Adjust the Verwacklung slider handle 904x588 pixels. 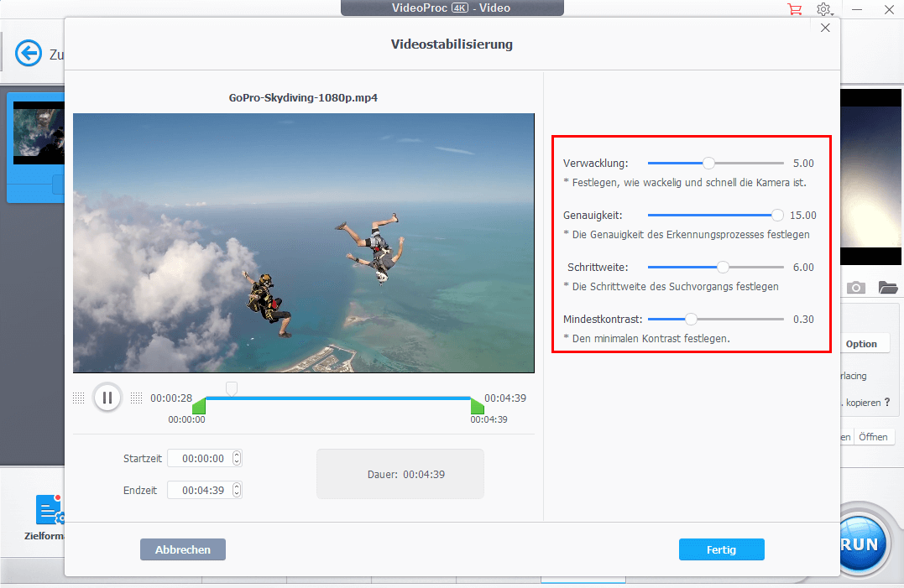click(x=708, y=164)
